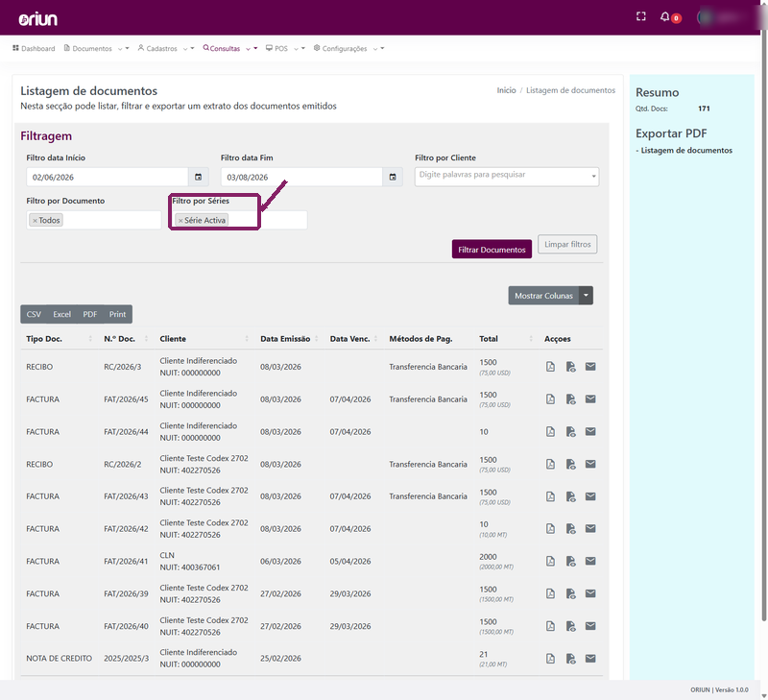768x700 pixels.
Task: Click document settings icon for FAT/2026/44
Action: (x=570, y=431)
